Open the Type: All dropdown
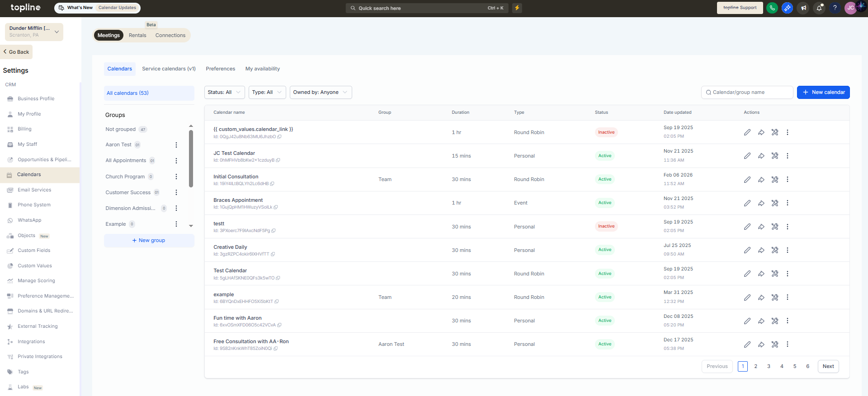 coord(267,92)
